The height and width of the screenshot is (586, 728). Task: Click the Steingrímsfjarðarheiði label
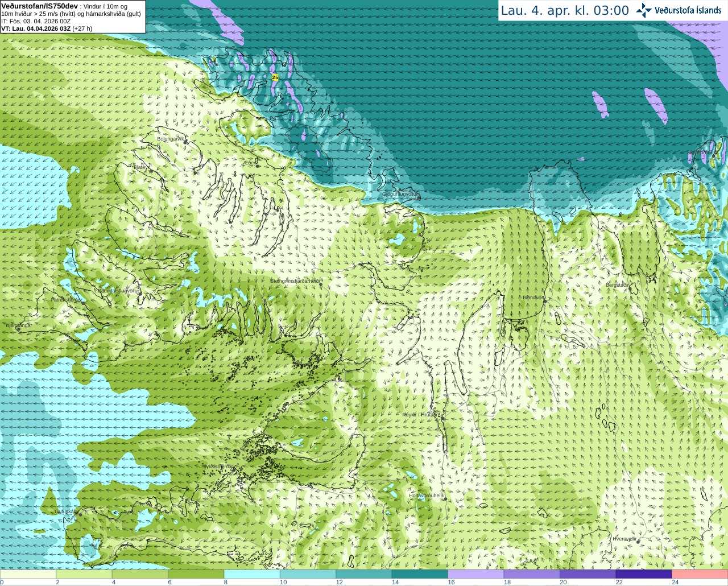pos(295,281)
